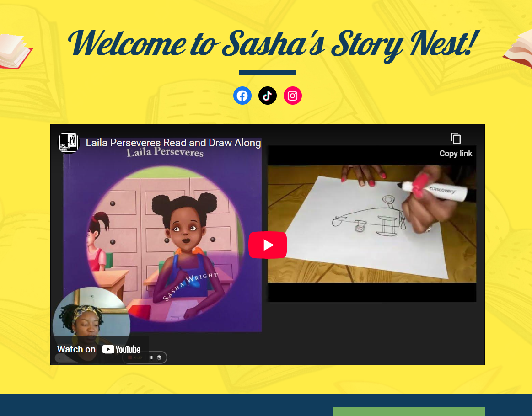Click the YouTube logo in the video
Viewport: 532px width, 416px height.
tap(121, 349)
